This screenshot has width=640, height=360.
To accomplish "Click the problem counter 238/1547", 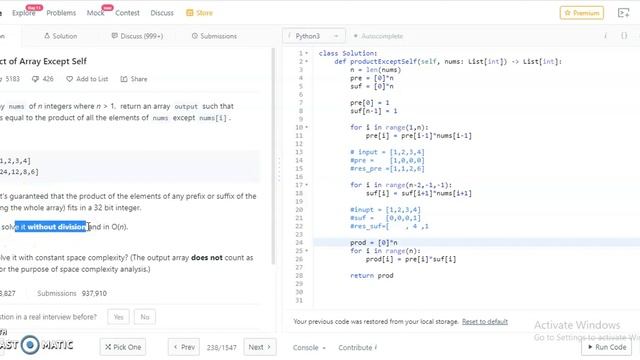I will 221,347.
